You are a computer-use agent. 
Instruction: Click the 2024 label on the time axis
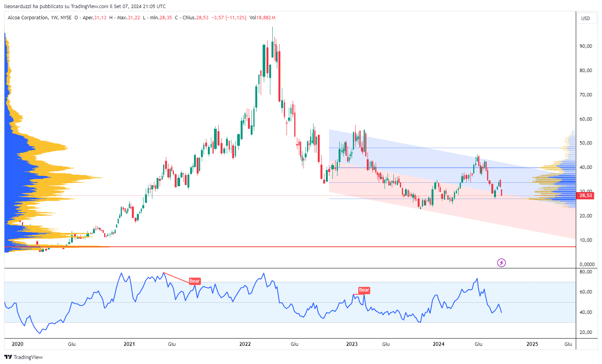[x=438, y=344]
